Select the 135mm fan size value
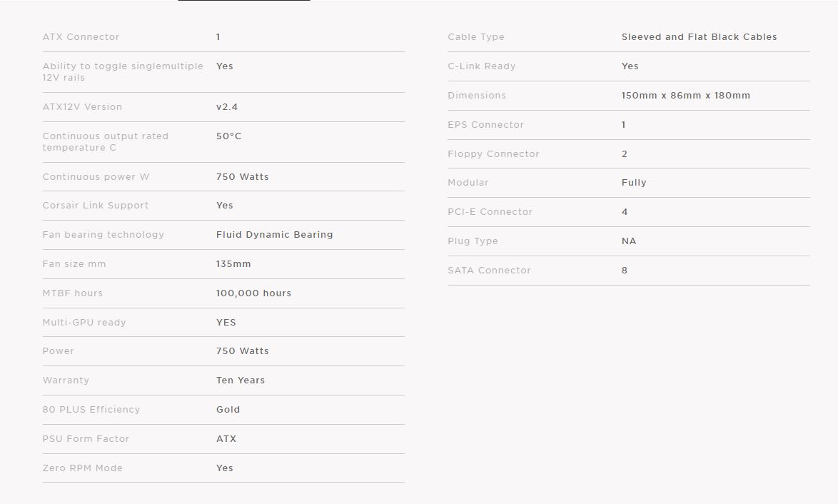 [233, 264]
